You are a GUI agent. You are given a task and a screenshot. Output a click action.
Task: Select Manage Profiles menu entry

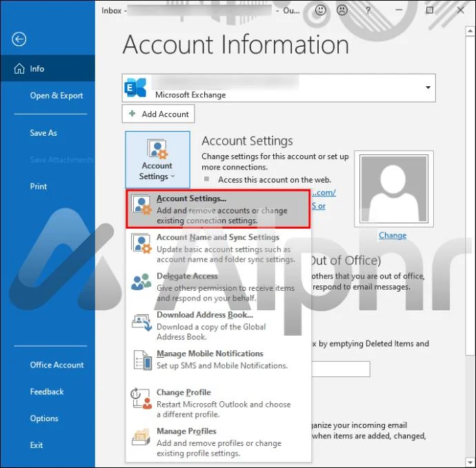pos(218,442)
